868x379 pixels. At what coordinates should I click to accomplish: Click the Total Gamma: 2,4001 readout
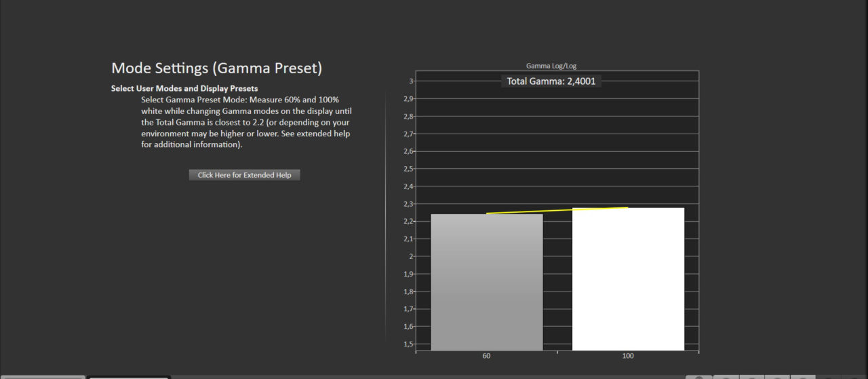click(551, 81)
